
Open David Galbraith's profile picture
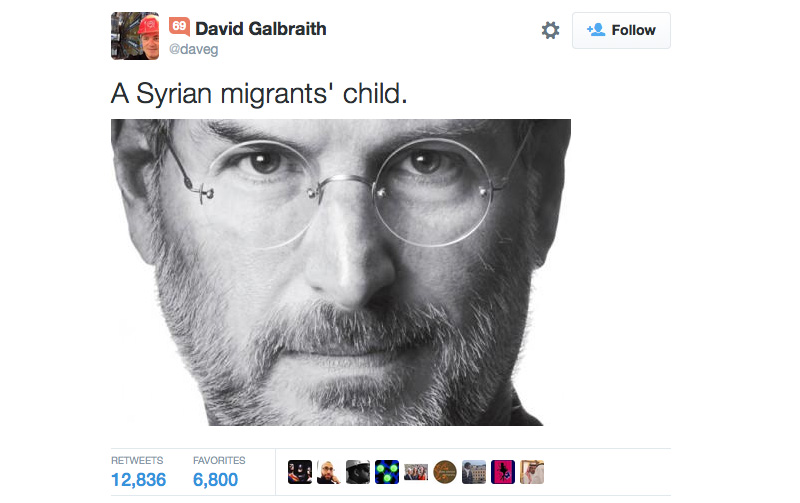[x=135, y=36]
